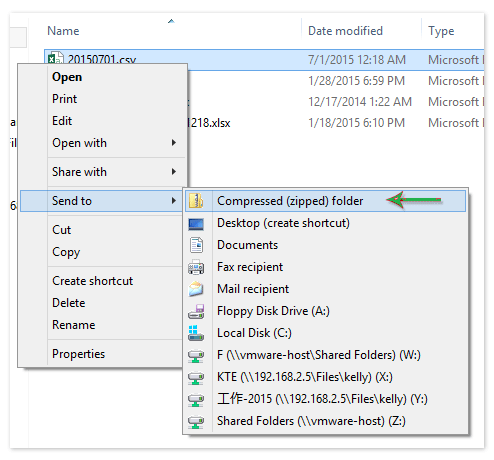This screenshot has width=494, height=460.
Task: Send file to KTE (X:) network drive
Action: pos(305,377)
